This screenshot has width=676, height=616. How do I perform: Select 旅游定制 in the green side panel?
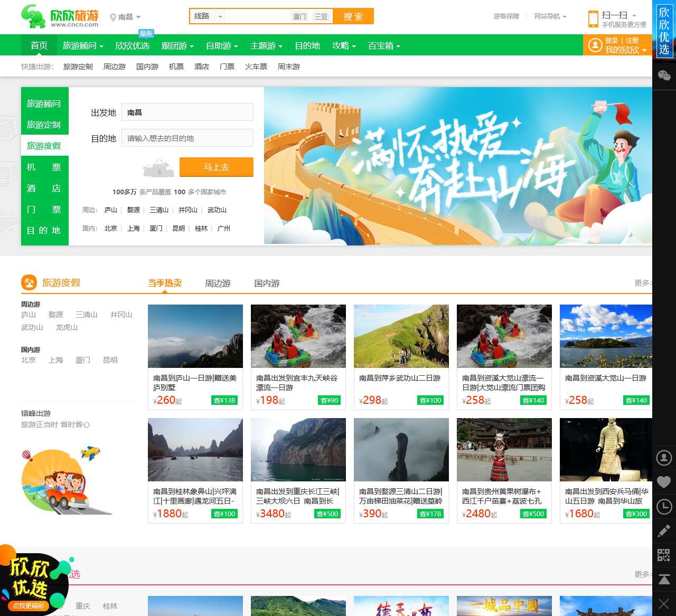44,125
